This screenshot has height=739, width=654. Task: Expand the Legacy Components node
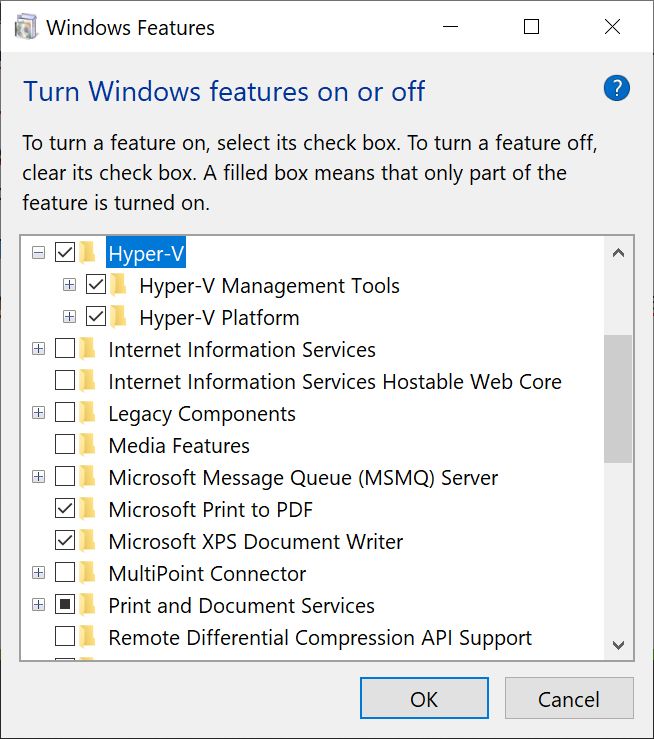click(38, 413)
